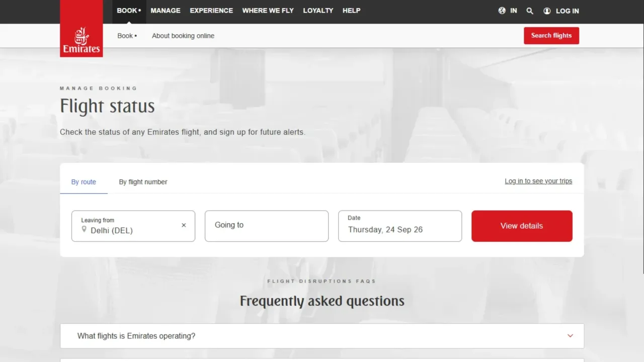The image size is (644, 362).
Task: Click the MANAGE BOOKING label text
Action: click(x=99, y=88)
